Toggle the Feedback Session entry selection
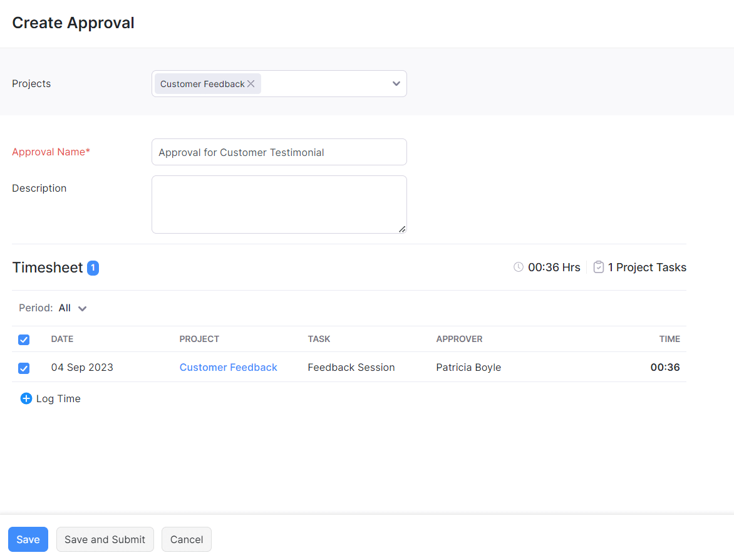Image resolution: width=734 pixels, height=560 pixels. (x=24, y=368)
